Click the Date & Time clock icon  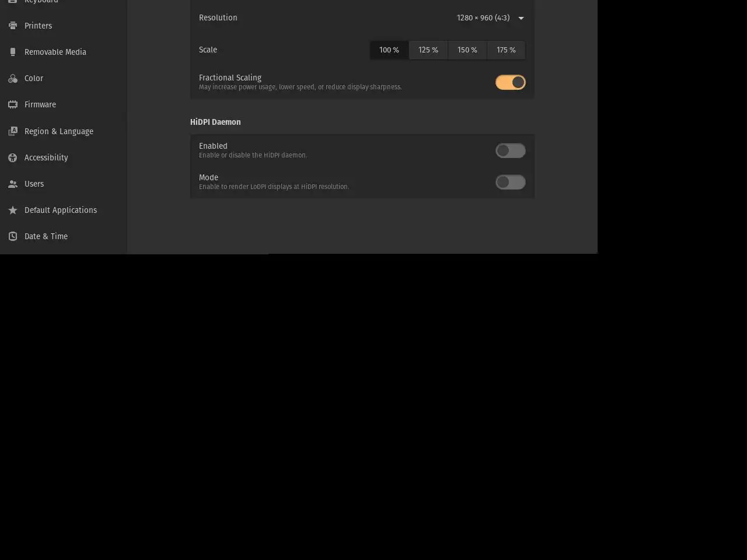coord(13,236)
